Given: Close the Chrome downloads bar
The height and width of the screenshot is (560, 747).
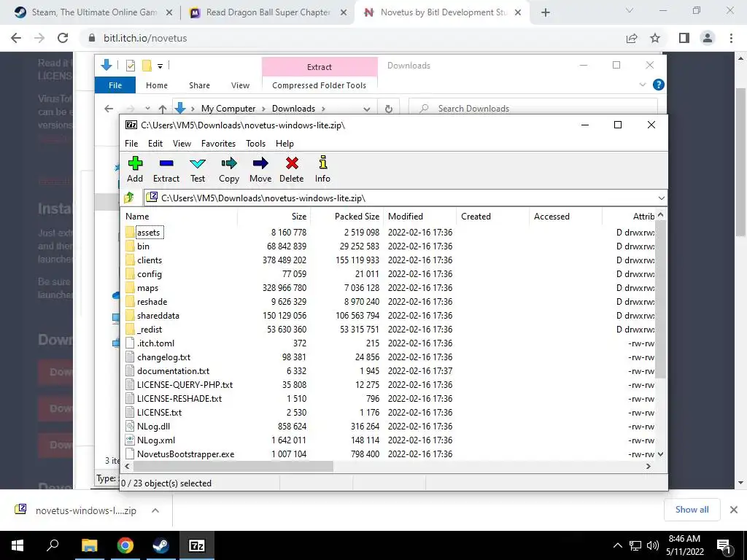Looking at the screenshot, I should point(734,510).
